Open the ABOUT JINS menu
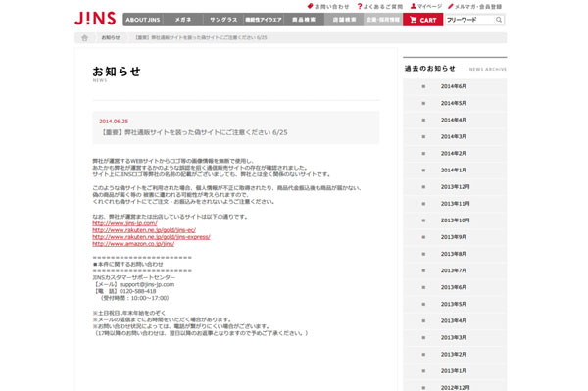 point(143,20)
